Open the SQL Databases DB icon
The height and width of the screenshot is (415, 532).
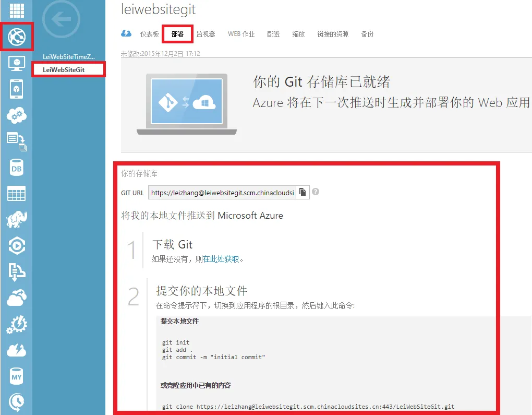coord(17,168)
